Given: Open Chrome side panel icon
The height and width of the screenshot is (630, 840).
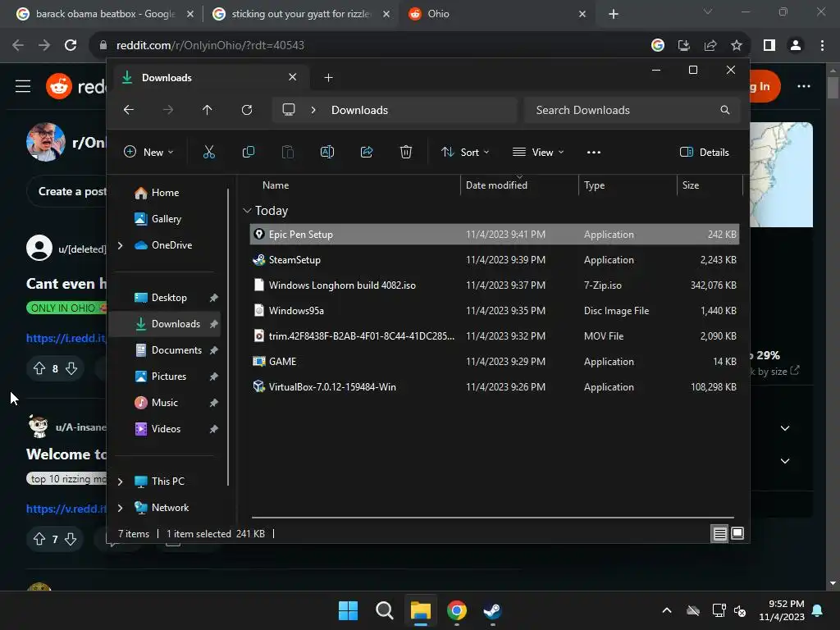Looking at the screenshot, I should pos(769,45).
